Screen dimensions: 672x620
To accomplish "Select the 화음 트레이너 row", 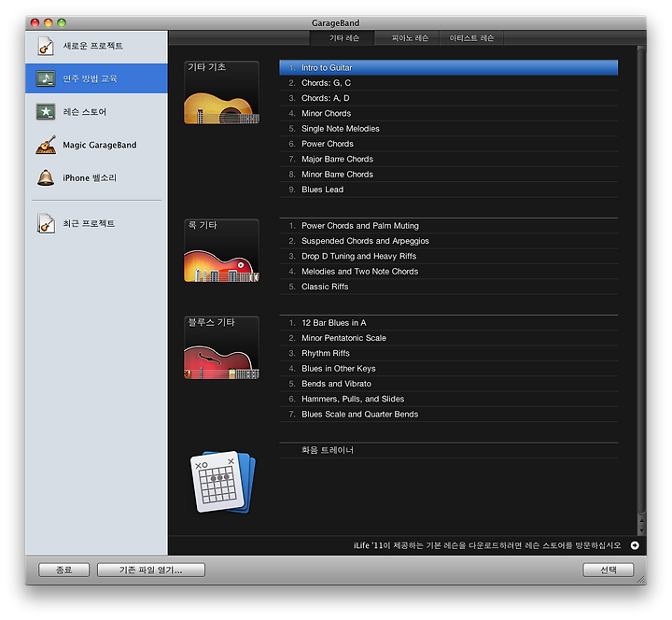I will click(448, 450).
